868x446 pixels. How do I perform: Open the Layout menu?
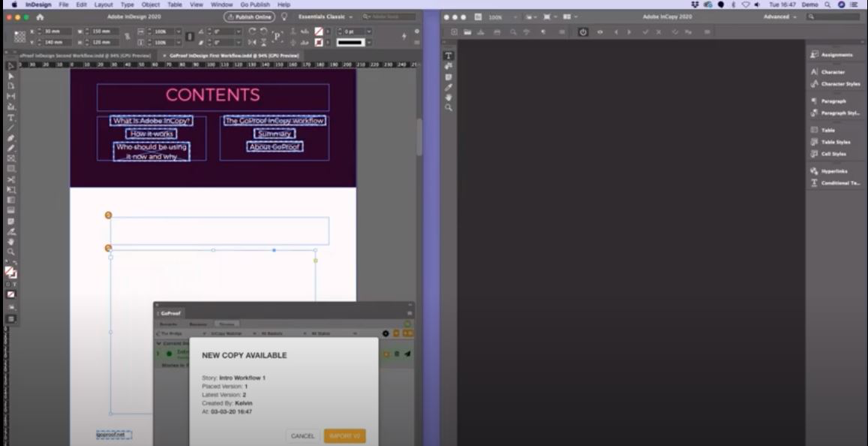103,5
